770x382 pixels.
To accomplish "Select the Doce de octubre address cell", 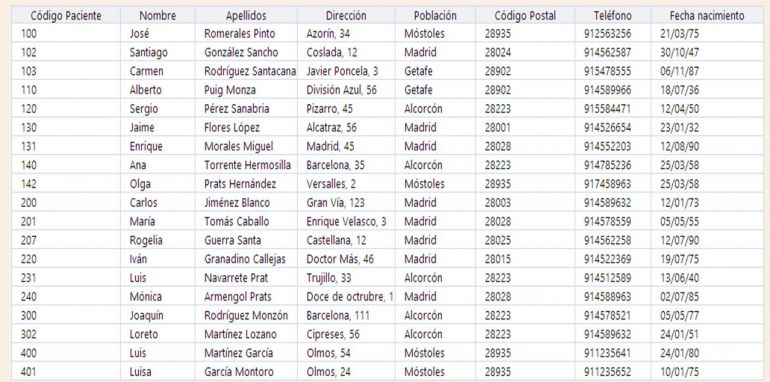I will point(346,297).
